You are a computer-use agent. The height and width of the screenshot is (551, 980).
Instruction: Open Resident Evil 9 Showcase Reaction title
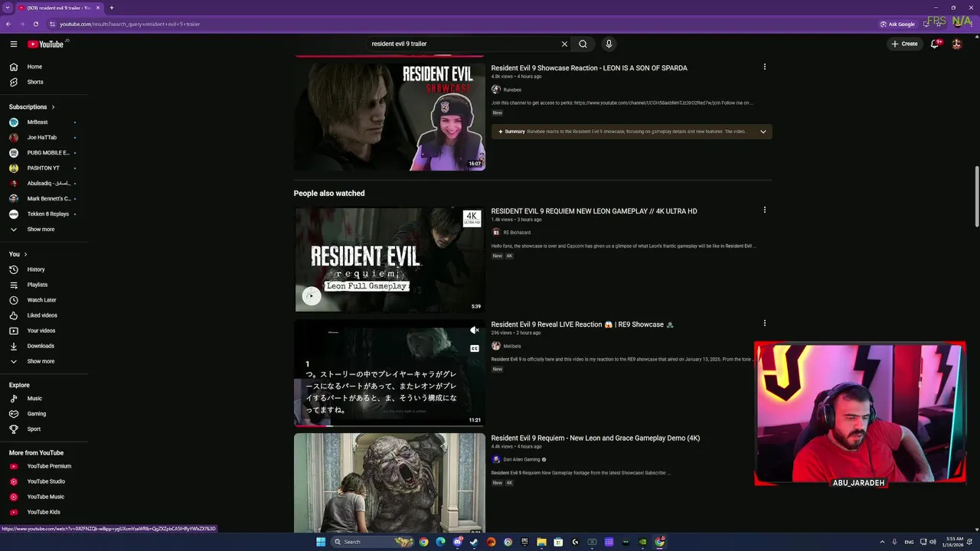tap(589, 68)
